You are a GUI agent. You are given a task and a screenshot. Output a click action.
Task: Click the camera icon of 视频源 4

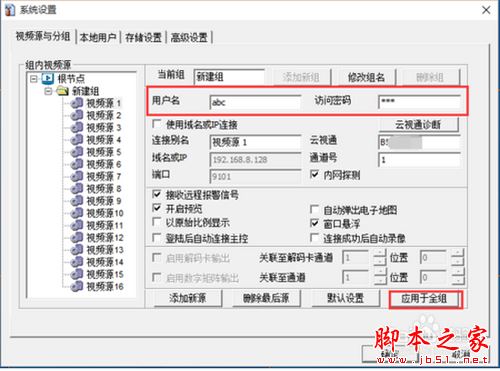coord(77,140)
